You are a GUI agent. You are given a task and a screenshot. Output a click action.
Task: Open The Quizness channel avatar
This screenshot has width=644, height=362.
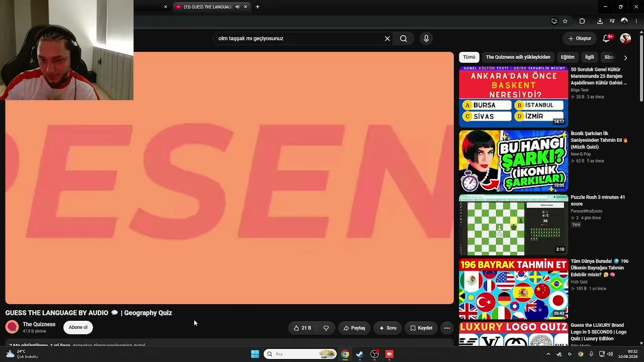pos(12,327)
